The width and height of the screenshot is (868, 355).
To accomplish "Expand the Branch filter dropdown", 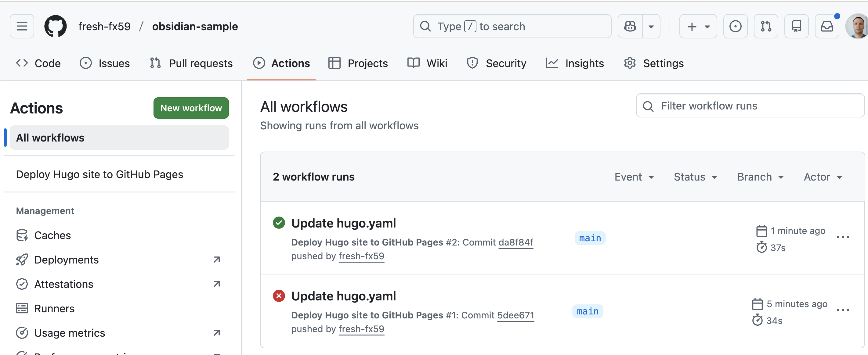I will 761,177.
